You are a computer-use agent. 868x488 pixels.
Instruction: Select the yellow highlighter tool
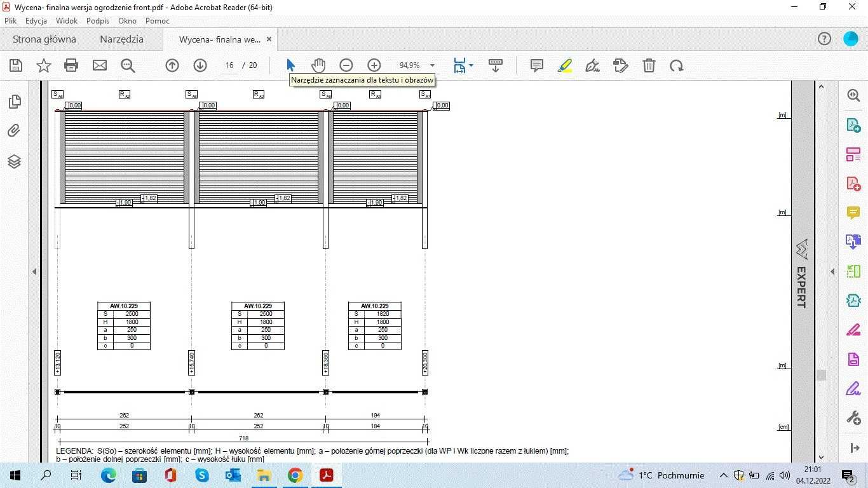[x=565, y=65]
